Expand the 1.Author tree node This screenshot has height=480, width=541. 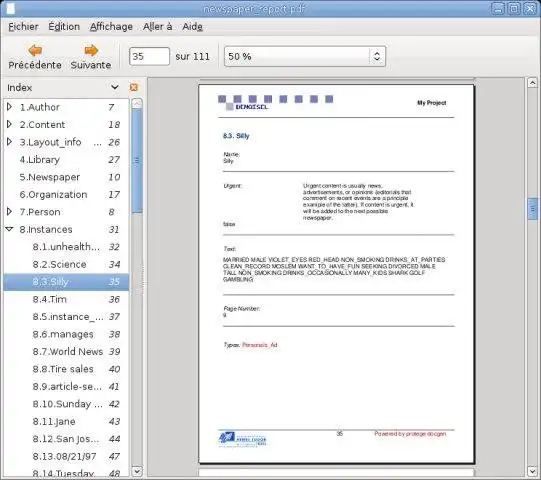[10, 107]
